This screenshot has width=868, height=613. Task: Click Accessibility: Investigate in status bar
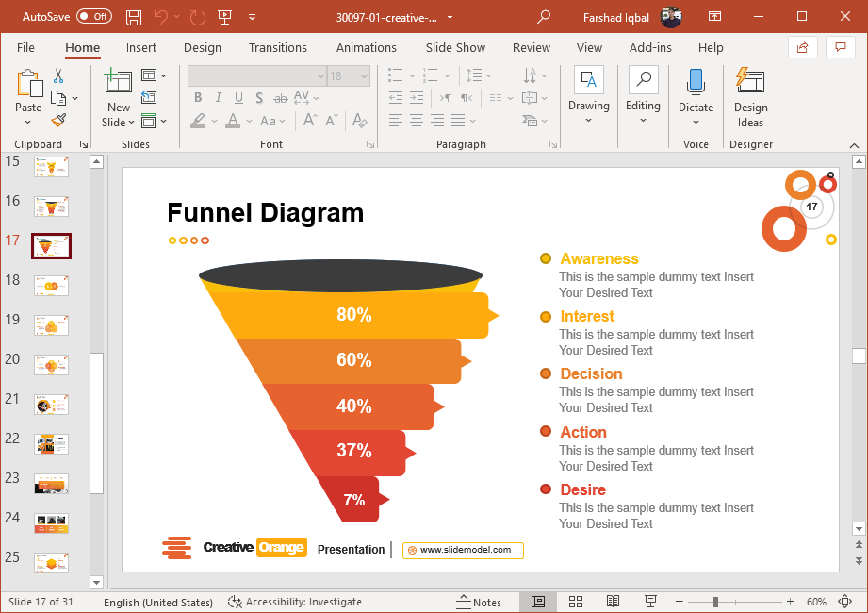[295, 602]
